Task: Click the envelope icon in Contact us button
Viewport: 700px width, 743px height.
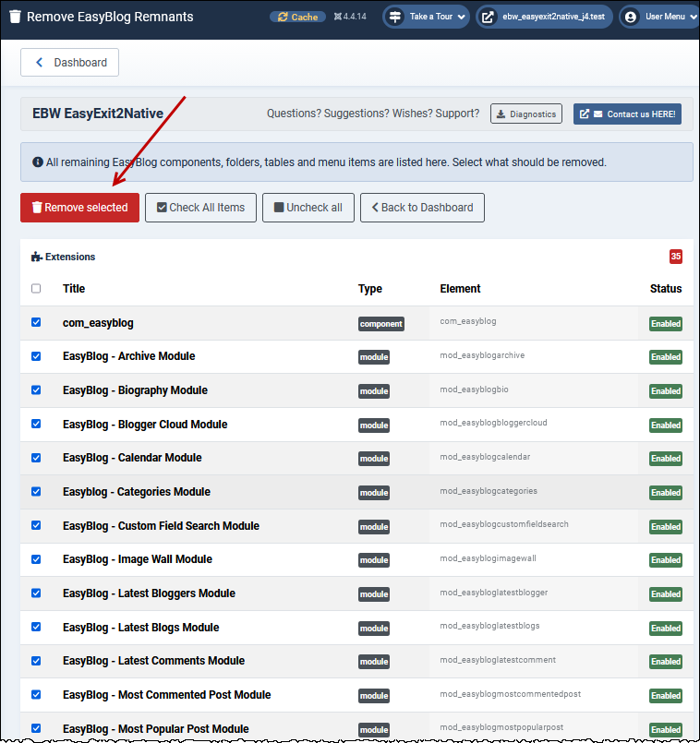Action: (598, 114)
